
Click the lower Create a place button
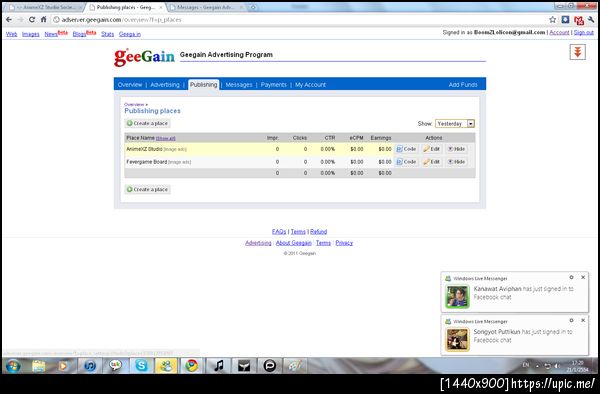tap(147, 189)
